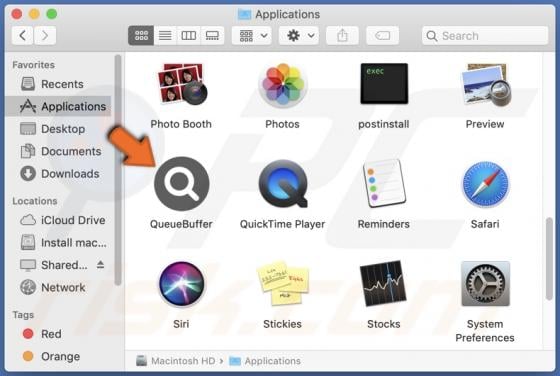Viewport: 560px width, 376px height.
Task: Click the sidebar scrollbar
Action: point(118,170)
